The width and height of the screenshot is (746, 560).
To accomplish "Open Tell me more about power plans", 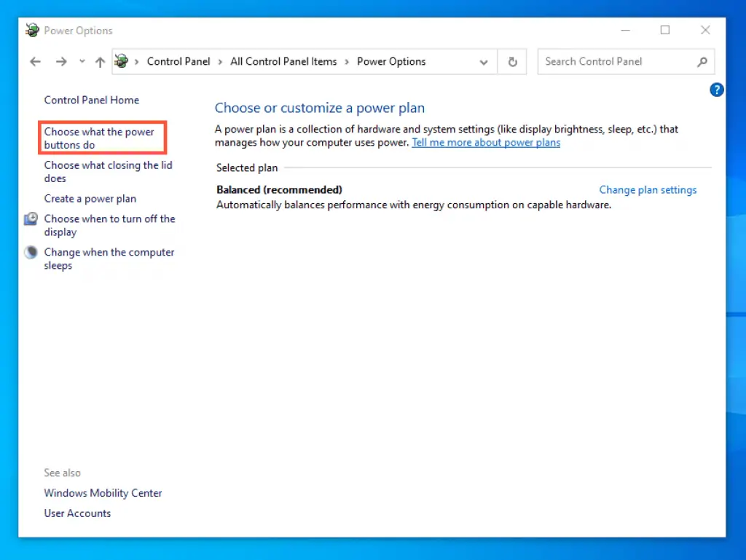I will click(486, 142).
